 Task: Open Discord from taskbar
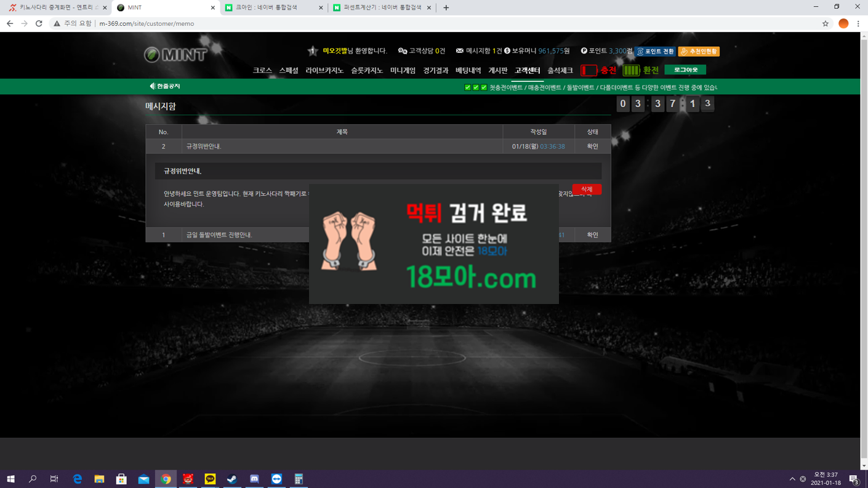click(x=254, y=479)
